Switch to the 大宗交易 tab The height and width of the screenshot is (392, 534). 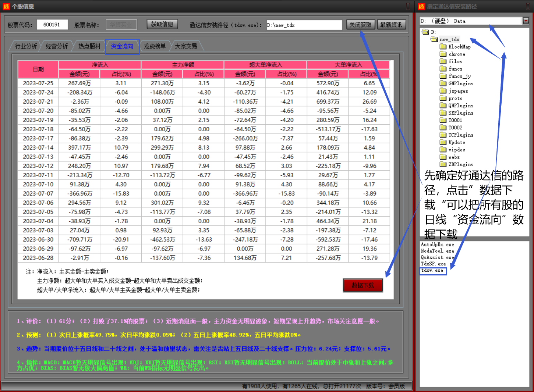pyautogui.click(x=186, y=46)
